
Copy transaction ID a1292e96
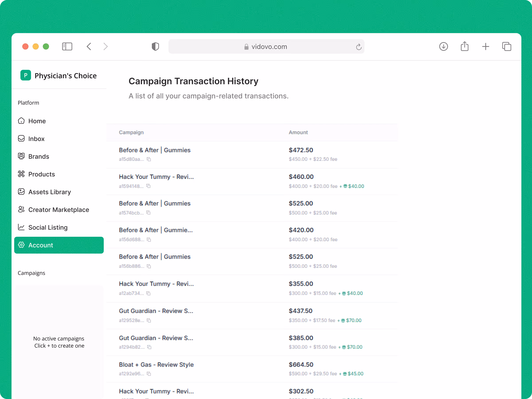coord(149,374)
